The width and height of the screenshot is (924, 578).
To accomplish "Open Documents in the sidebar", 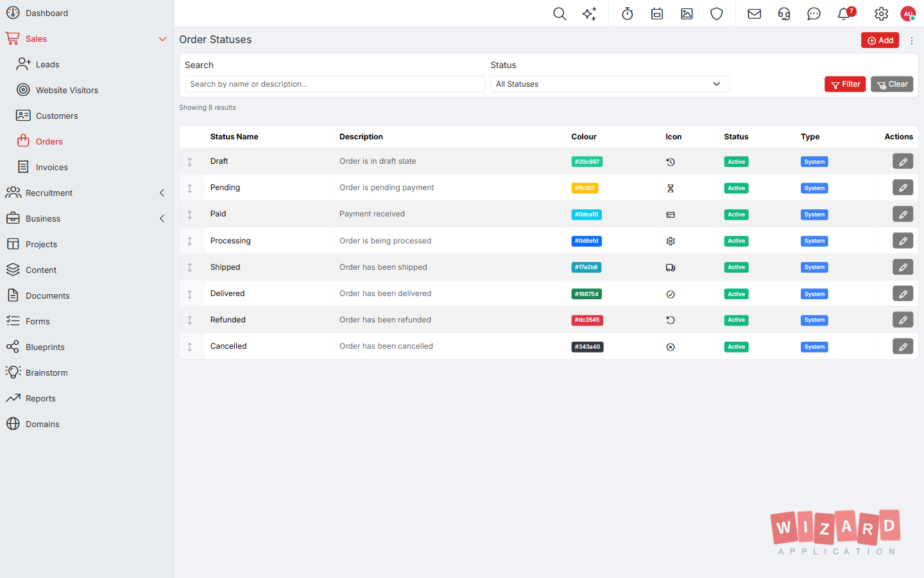I will pyautogui.click(x=47, y=295).
